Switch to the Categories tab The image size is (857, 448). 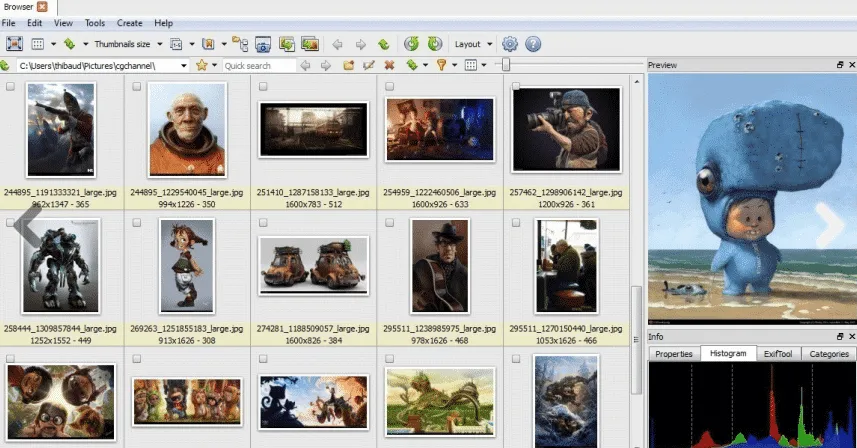[829, 353]
